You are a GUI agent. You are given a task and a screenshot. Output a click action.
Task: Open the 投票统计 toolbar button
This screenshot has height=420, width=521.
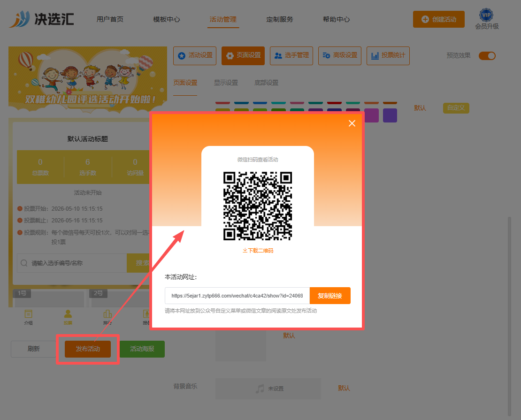388,55
